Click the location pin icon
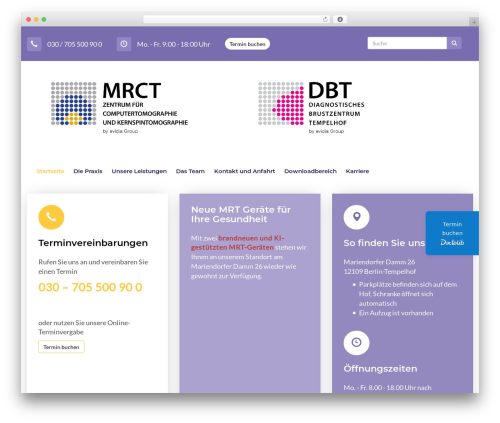Viewport: 500px width, 423px height. point(356,217)
